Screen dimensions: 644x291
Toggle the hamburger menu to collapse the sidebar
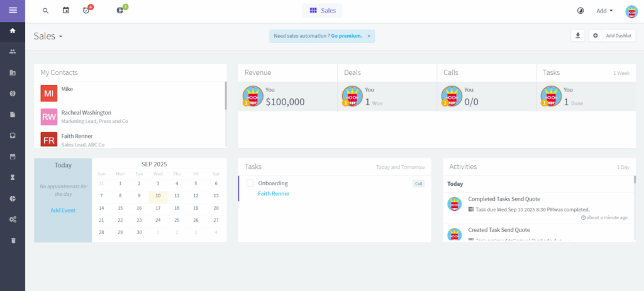coord(13,10)
